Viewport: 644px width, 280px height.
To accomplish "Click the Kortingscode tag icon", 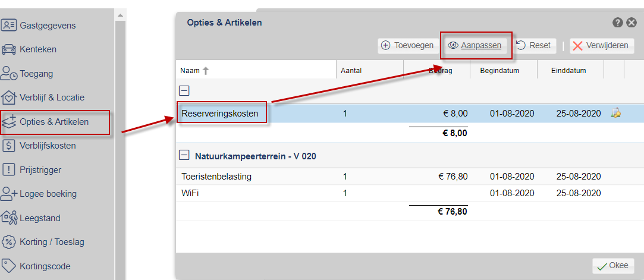I will click(9, 266).
